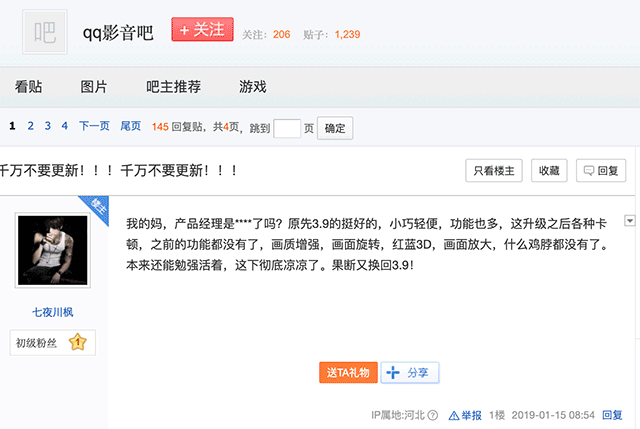Follow the forum with the +关注 button
Viewport: 640px width, 429px height.
tap(202, 29)
